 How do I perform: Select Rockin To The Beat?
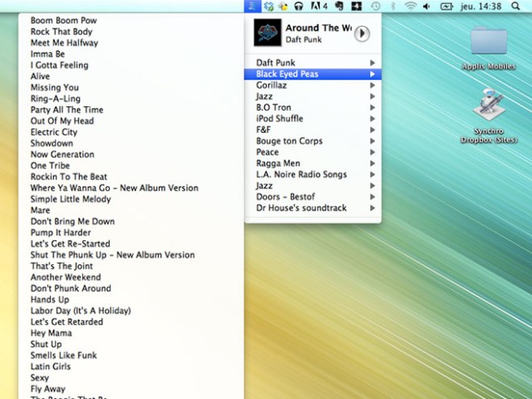coord(131,177)
